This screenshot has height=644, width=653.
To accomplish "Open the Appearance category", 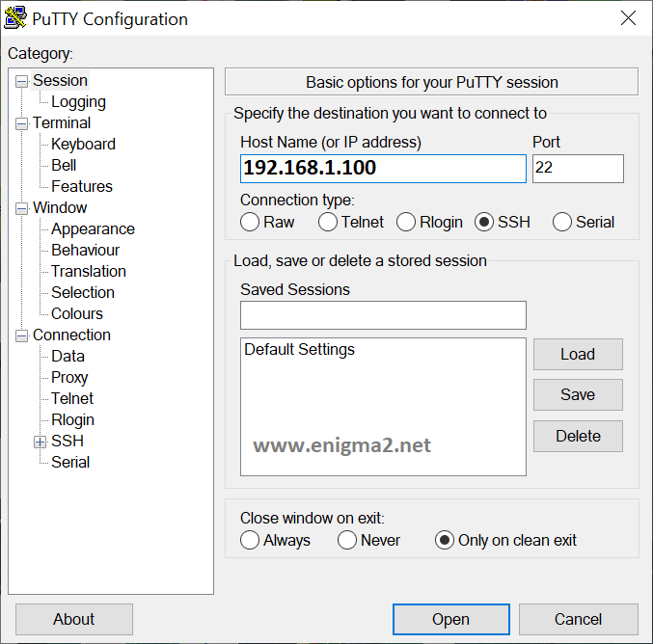I will (x=93, y=228).
